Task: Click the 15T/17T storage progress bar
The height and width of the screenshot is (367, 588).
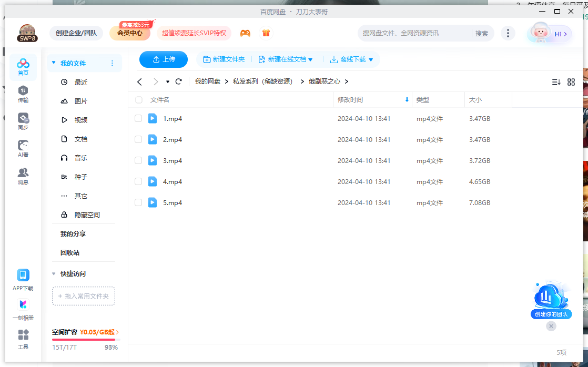Action: 84,341
